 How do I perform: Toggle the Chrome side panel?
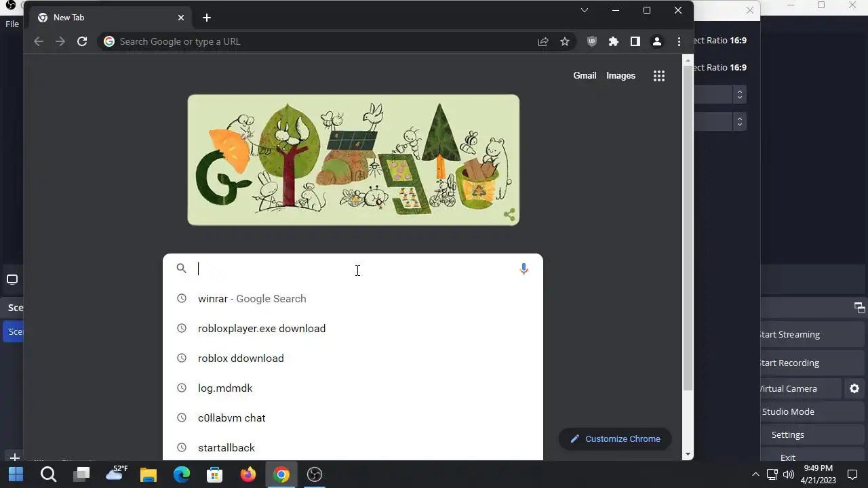click(x=635, y=41)
